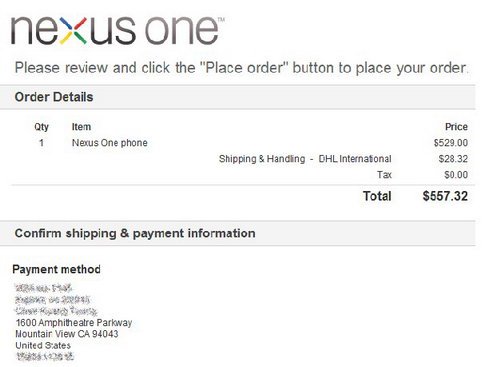Click Shipping & Handling DHL International label
The width and height of the screenshot is (500, 367).
click(x=305, y=159)
